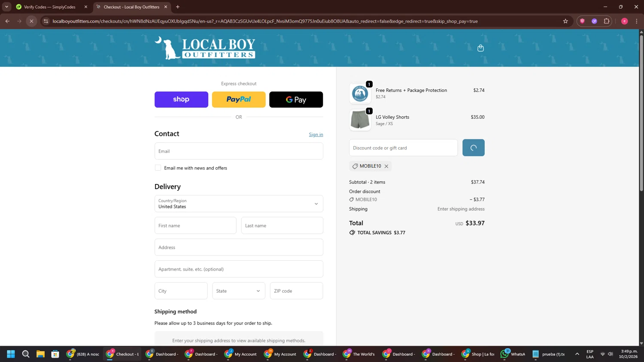Screen dimensions: 644x362
Task: Open Windows taskbar search
Action: [26, 354]
